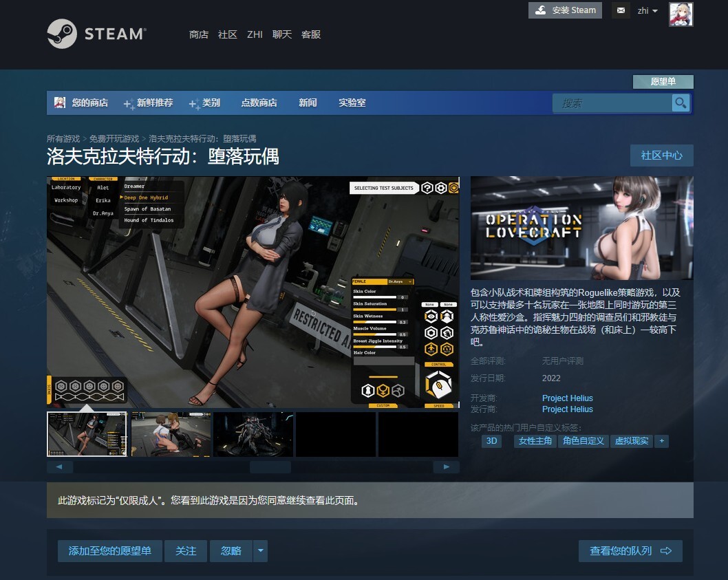
Task: Click the 安装 Steam download button
Action: click(565, 10)
